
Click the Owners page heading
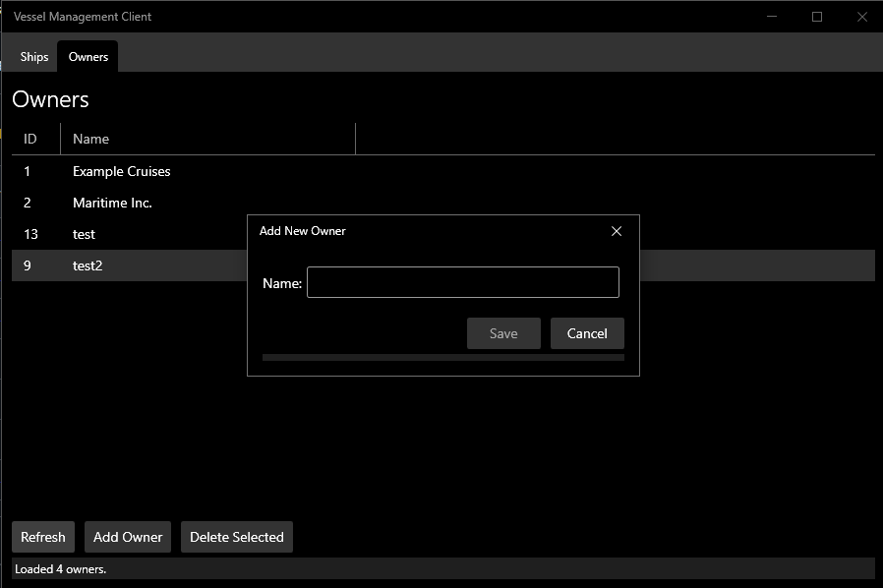tap(51, 99)
